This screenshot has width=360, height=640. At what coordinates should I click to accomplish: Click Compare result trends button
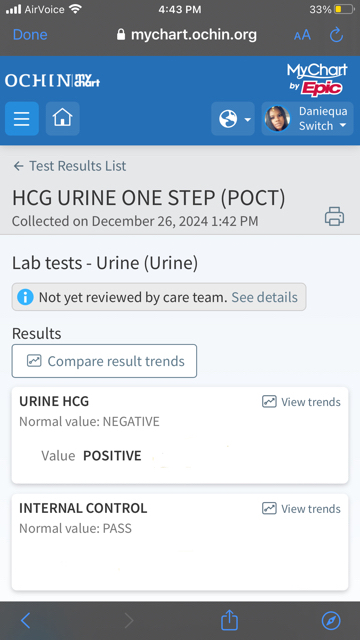(104, 361)
